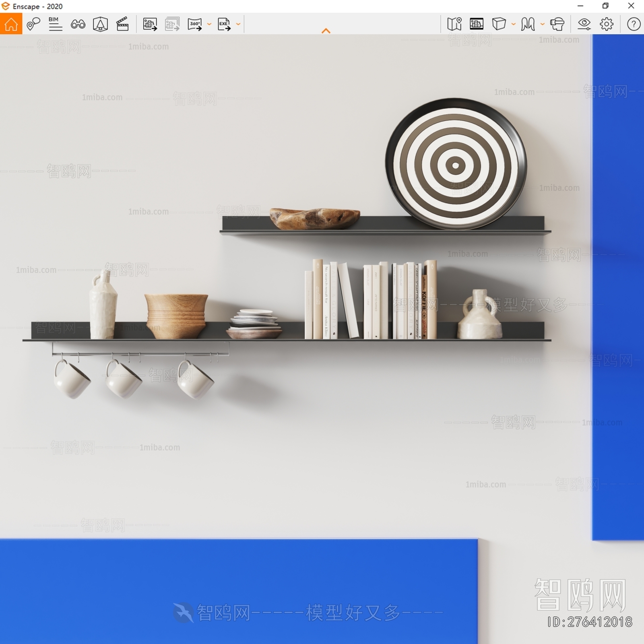Click the walk/fly navigation mode icon

[x=528, y=24]
